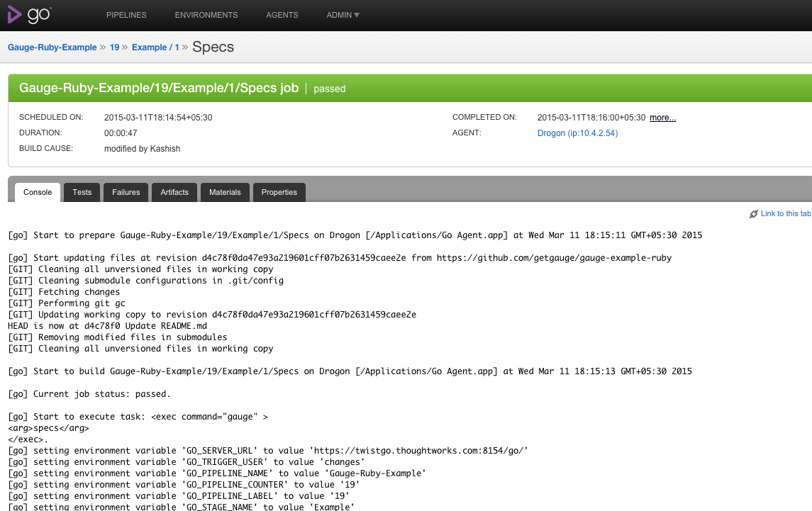
Task: Expand the more... link next to completion time
Action: [663, 118]
